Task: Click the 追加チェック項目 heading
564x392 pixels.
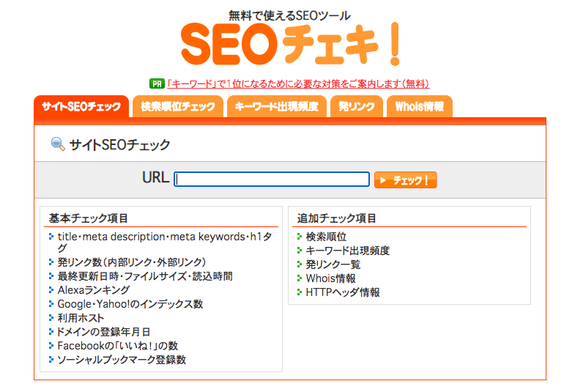Action: (x=336, y=218)
